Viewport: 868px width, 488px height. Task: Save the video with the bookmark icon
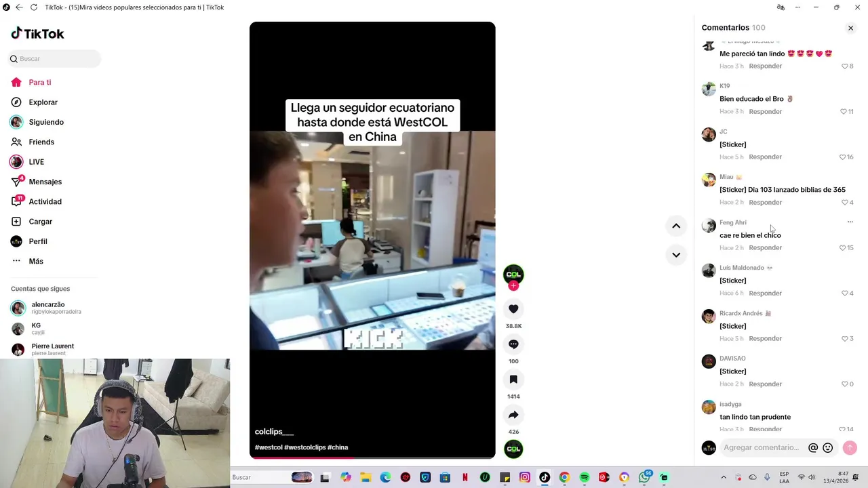pos(513,380)
